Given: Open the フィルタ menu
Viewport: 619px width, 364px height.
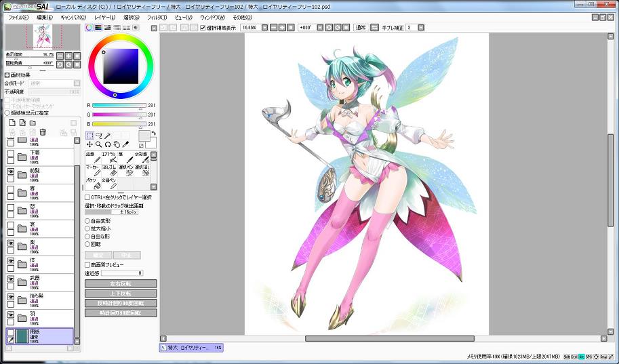Looking at the screenshot, I should [157, 17].
